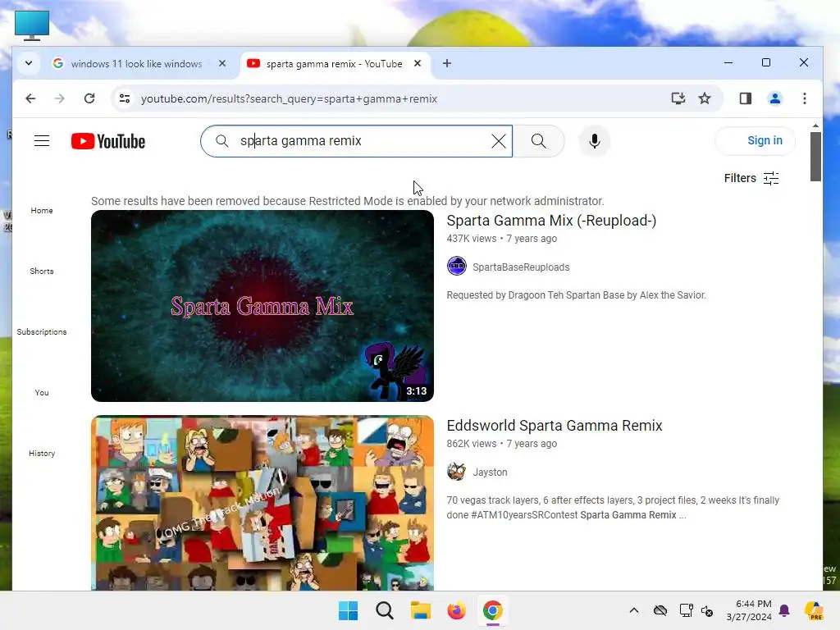Launch Firefox from the taskbar
The height and width of the screenshot is (630, 840).
(456, 610)
